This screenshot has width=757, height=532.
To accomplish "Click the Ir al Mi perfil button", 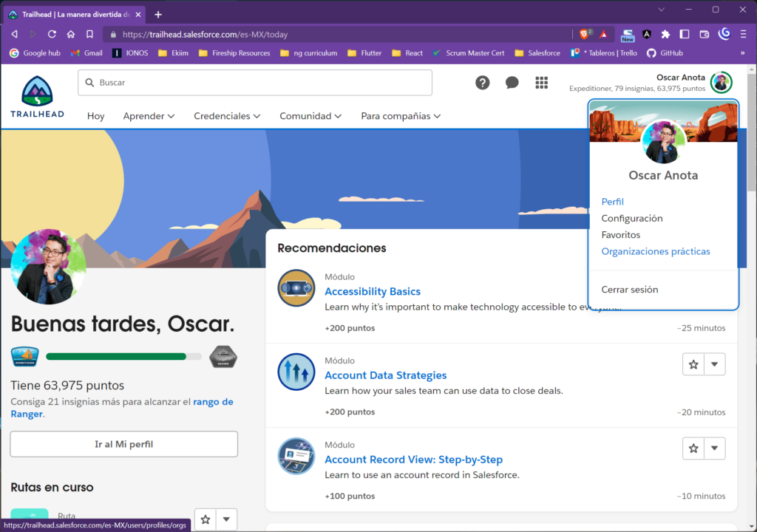I will 123,444.
